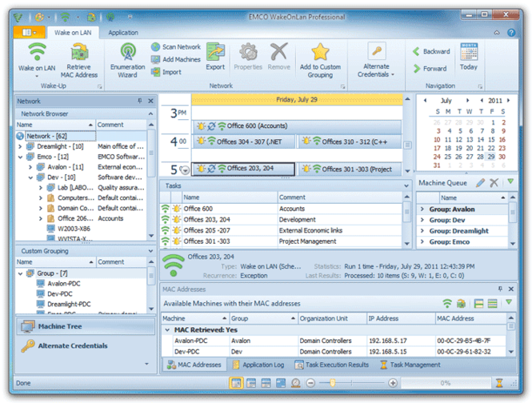The height and width of the screenshot is (403, 532).
Task: Select July 29 in the calendar
Action: 491,157
